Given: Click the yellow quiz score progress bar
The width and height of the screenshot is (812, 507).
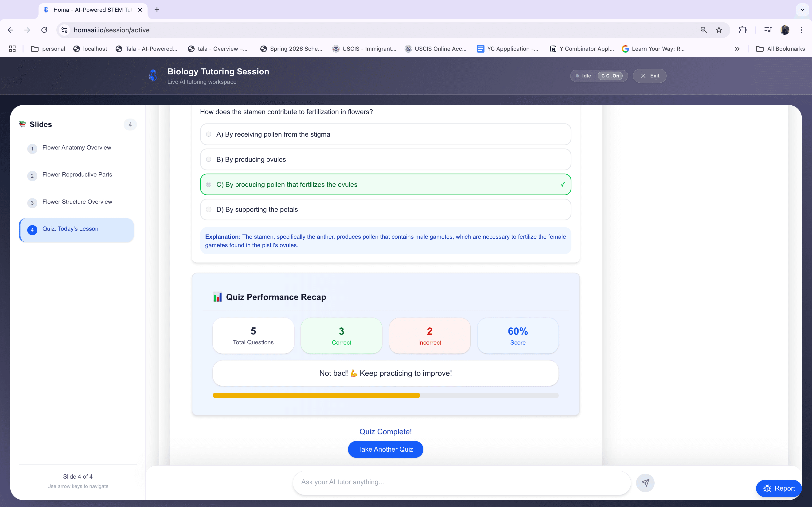Looking at the screenshot, I should (315, 395).
